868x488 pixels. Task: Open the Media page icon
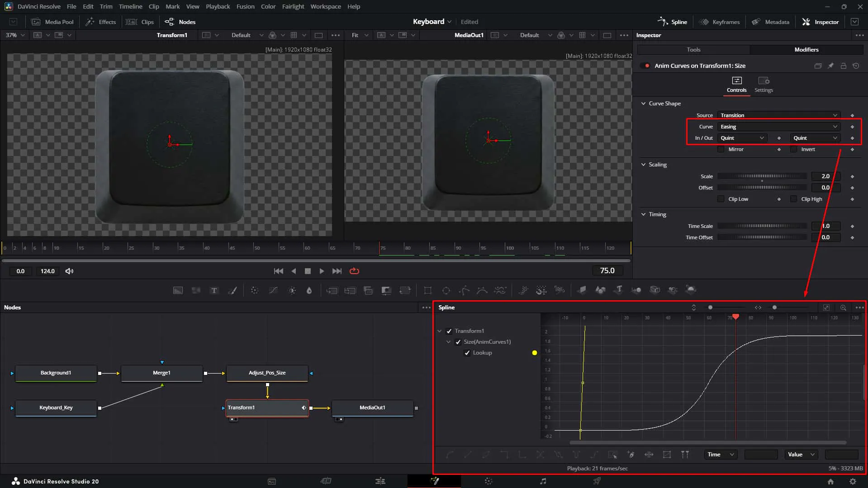272,481
